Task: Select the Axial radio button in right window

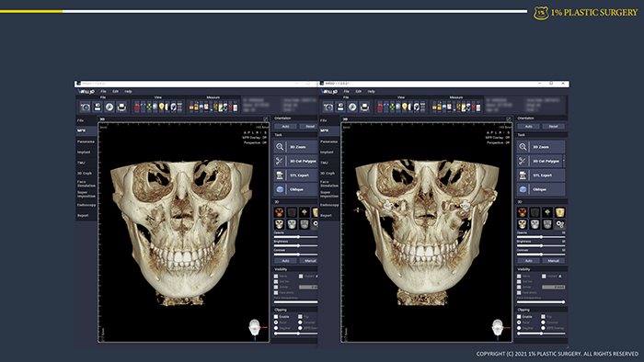Action: 519,322
